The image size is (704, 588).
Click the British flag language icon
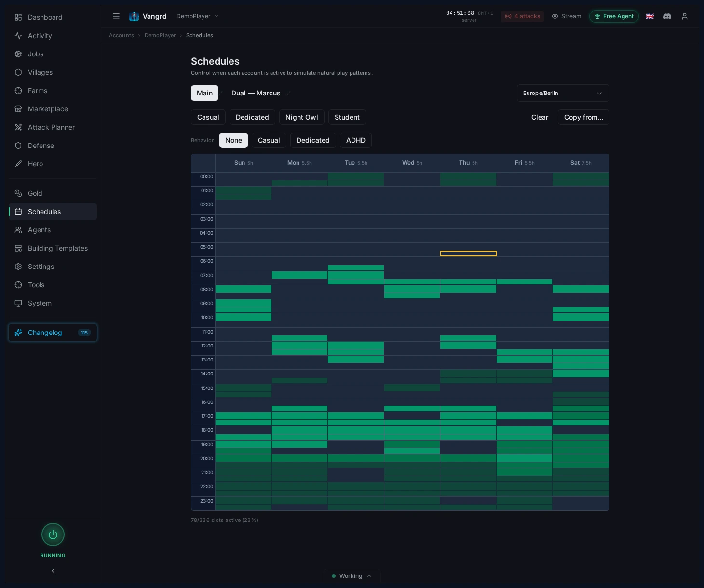[x=650, y=16]
